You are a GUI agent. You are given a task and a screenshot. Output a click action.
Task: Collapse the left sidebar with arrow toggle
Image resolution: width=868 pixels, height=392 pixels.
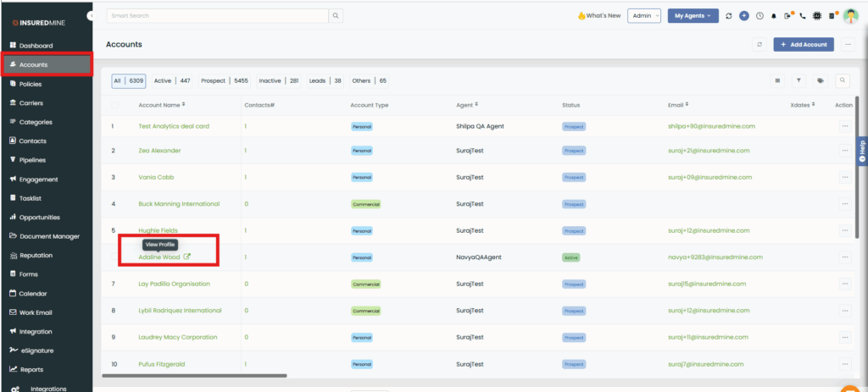91,16
